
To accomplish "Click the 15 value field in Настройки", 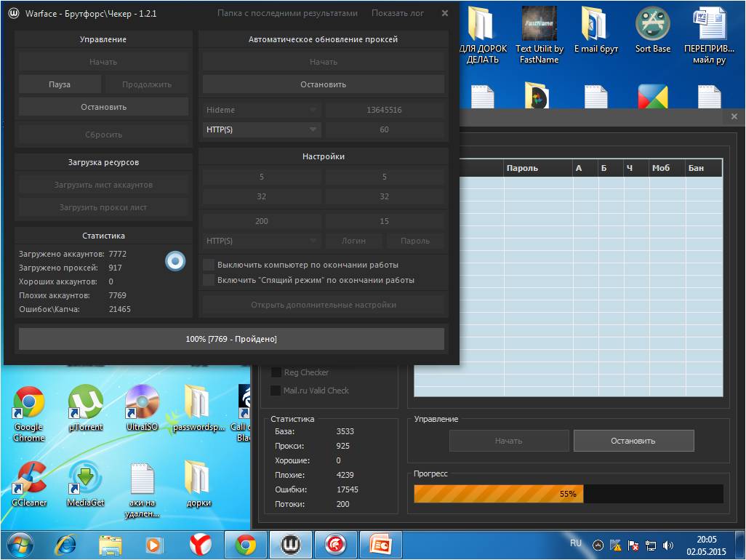I will (x=385, y=221).
